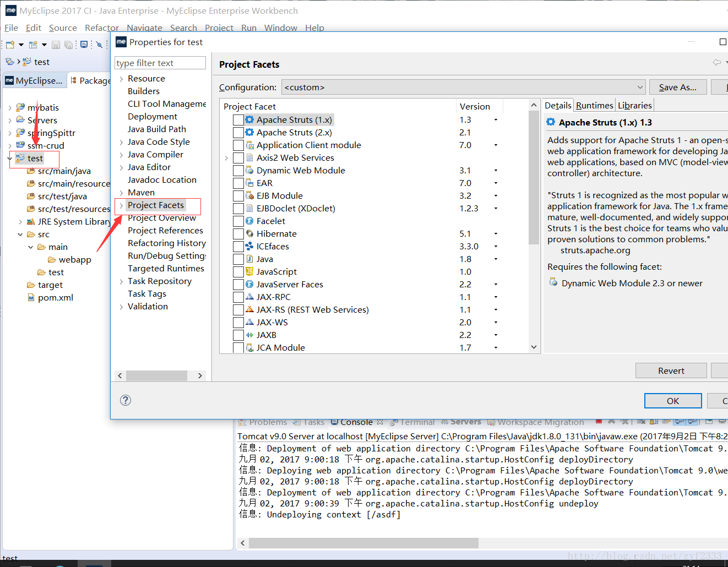Viewport: 728px width, 567px height.
Task: Click the ICEfaces facet icon
Action: (249, 246)
